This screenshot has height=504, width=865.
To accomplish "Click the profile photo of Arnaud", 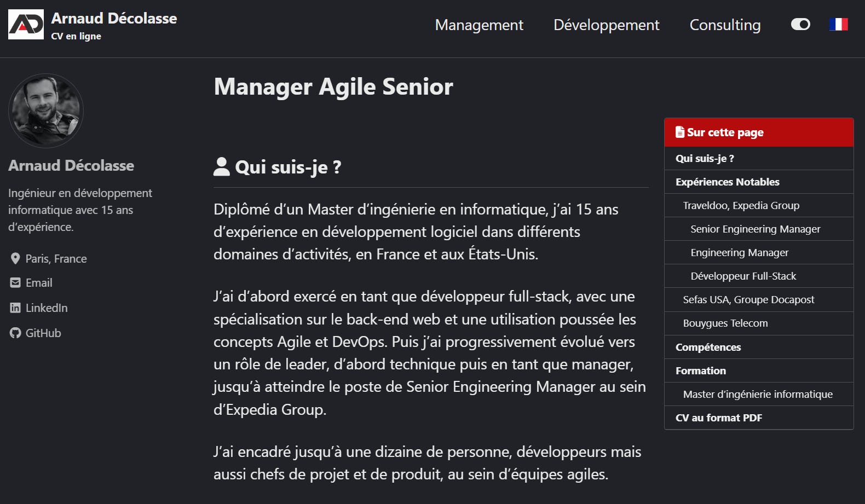I will [46, 111].
